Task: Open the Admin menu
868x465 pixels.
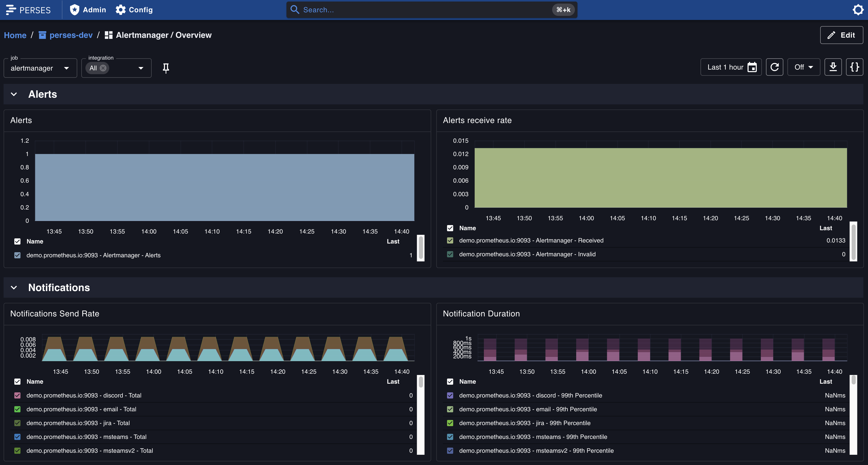Action: (x=88, y=10)
